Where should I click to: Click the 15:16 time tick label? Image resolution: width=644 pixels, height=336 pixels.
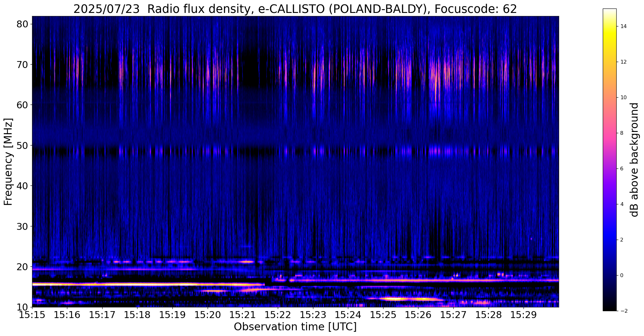pos(67,315)
